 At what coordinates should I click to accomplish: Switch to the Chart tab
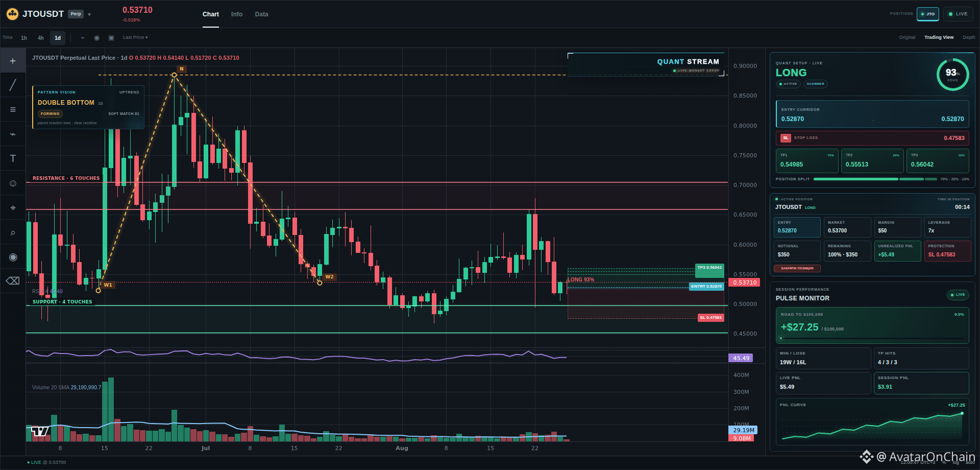[210, 14]
